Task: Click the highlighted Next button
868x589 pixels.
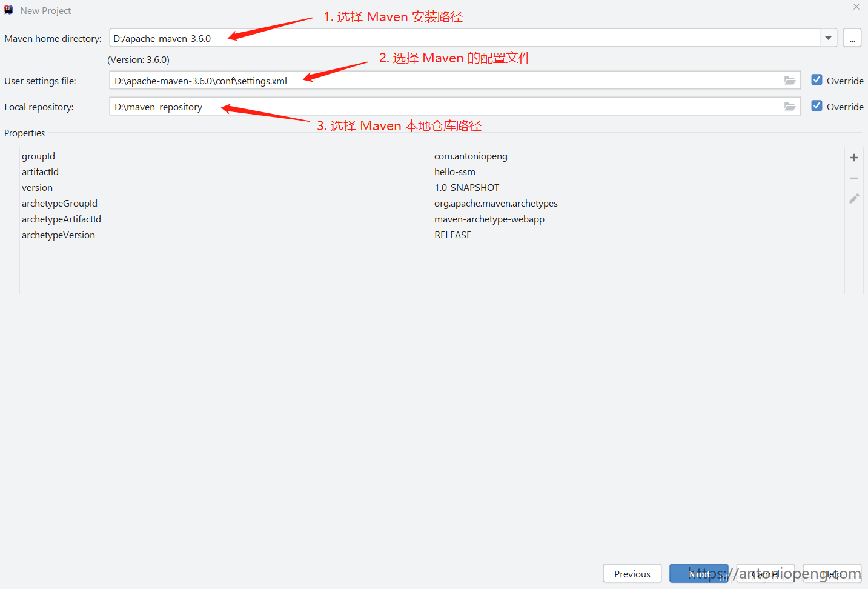Action: pyautogui.click(x=698, y=573)
